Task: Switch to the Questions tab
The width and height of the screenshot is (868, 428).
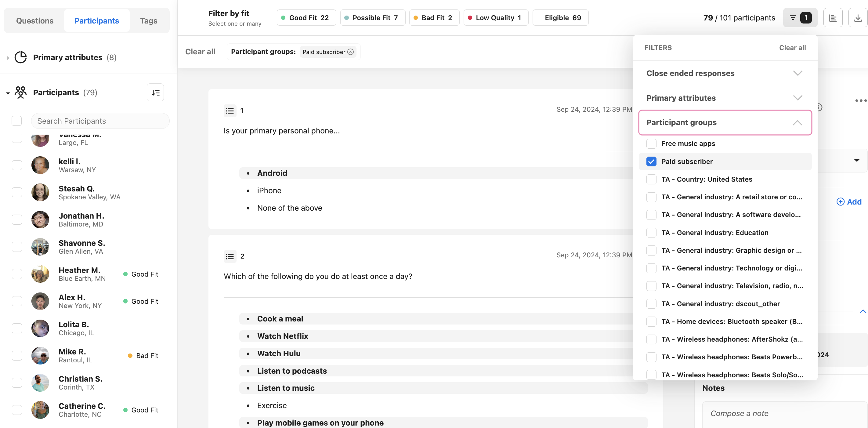Action: (35, 20)
